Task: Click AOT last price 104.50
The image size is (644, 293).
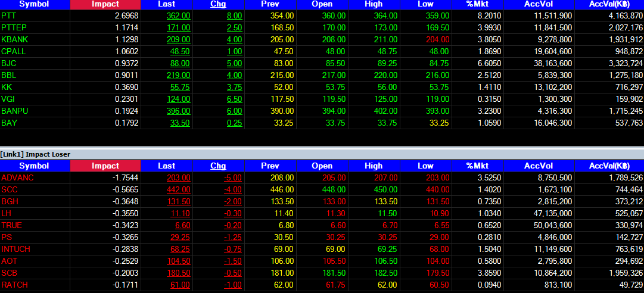Action: [178, 261]
